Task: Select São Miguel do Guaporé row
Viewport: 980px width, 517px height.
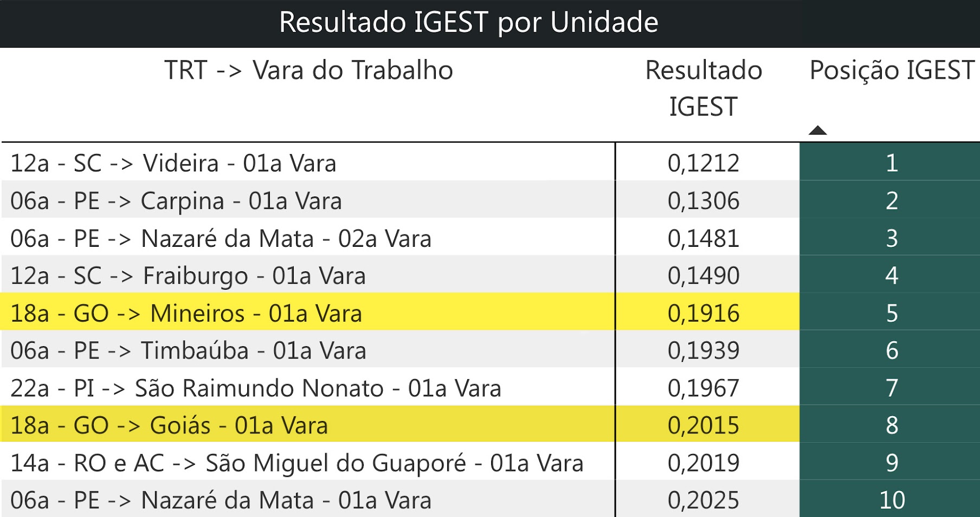Action: point(297,463)
